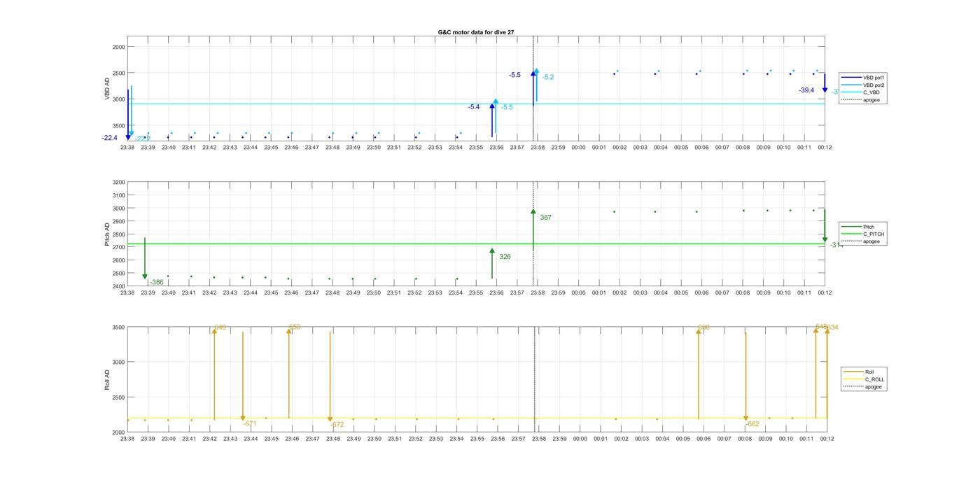The height and width of the screenshot is (485, 980).
Task: Click the '634' roll data label
Action: click(x=832, y=328)
